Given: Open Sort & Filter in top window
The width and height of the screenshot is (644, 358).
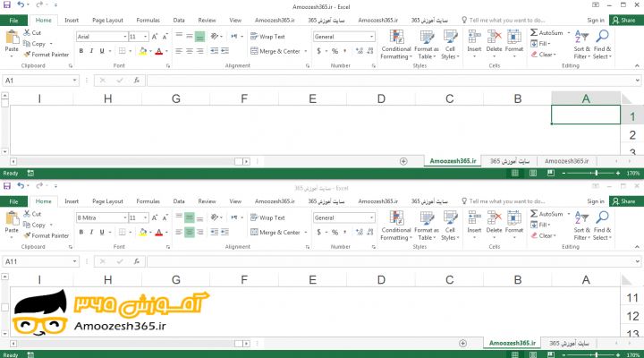Looking at the screenshot, I should (x=581, y=45).
